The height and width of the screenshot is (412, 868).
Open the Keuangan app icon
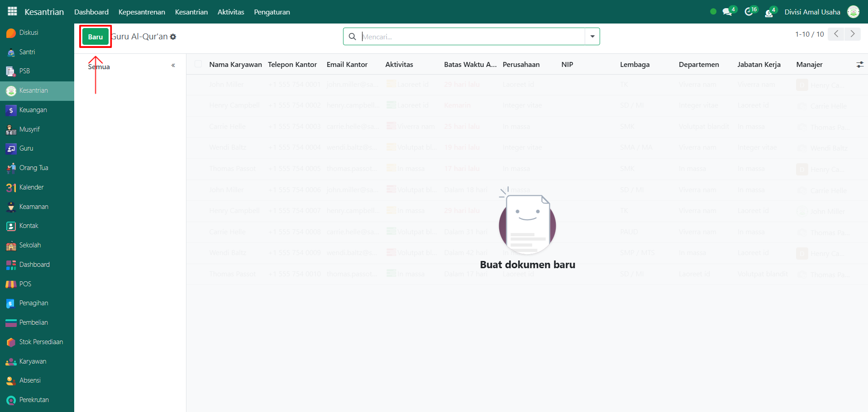11,110
